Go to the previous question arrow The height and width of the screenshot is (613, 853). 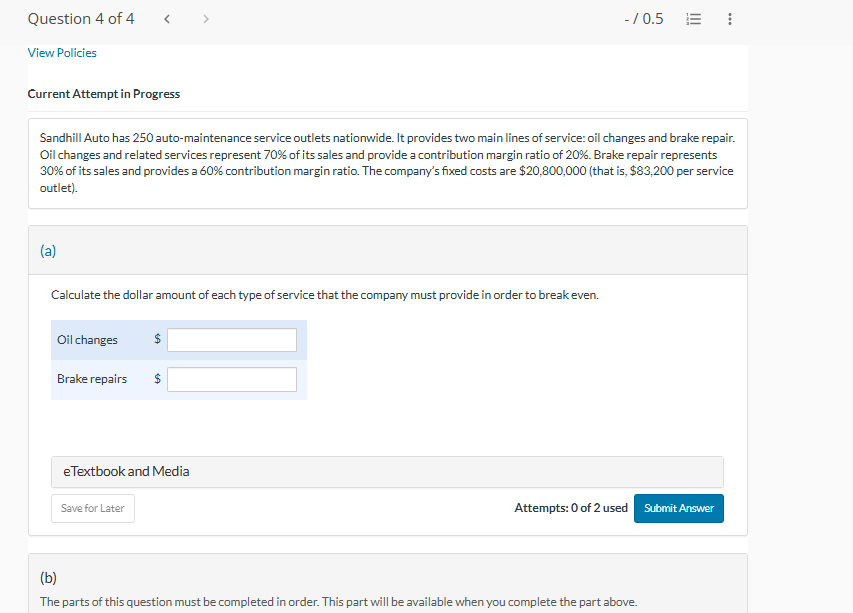[x=169, y=19]
